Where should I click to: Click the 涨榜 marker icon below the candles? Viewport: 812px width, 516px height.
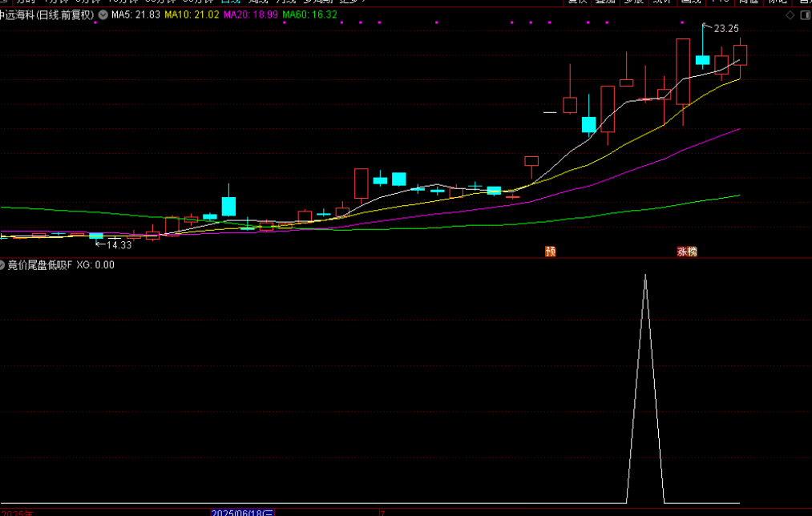(x=687, y=251)
